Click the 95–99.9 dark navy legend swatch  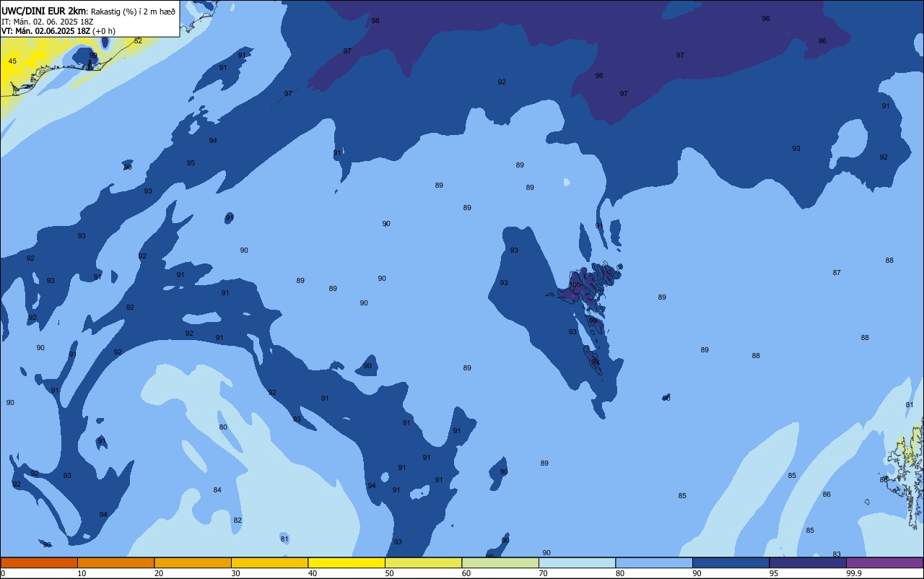[x=808, y=562]
